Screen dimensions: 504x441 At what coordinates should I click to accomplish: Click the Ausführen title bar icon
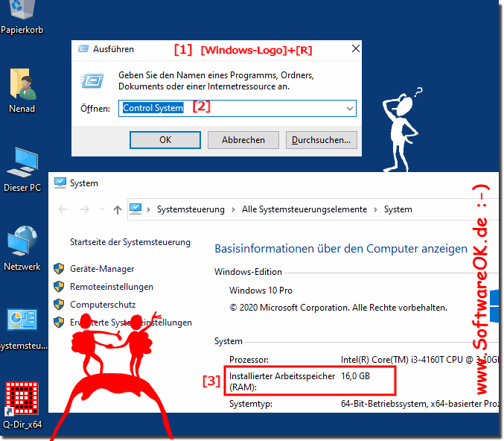pyautogui.click(x=83, y=49)
